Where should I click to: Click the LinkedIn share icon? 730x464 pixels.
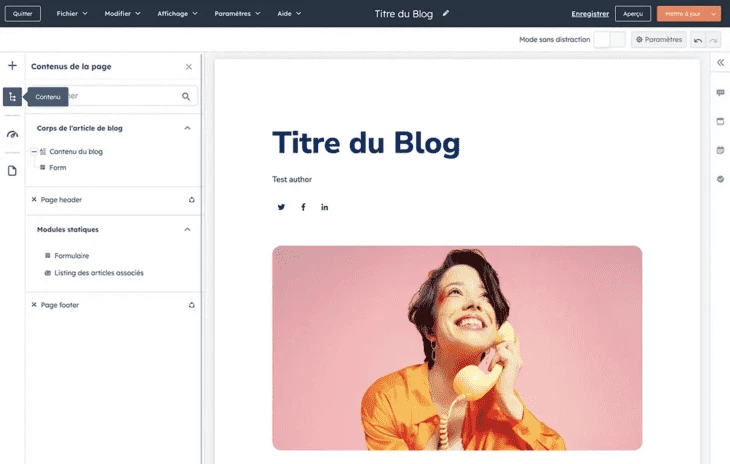(324, 207)
